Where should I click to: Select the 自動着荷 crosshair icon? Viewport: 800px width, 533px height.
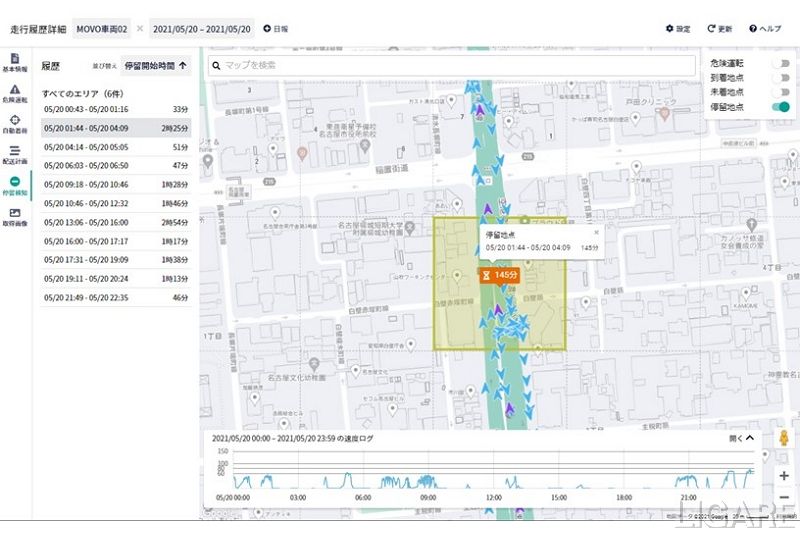tap(15, 125)
